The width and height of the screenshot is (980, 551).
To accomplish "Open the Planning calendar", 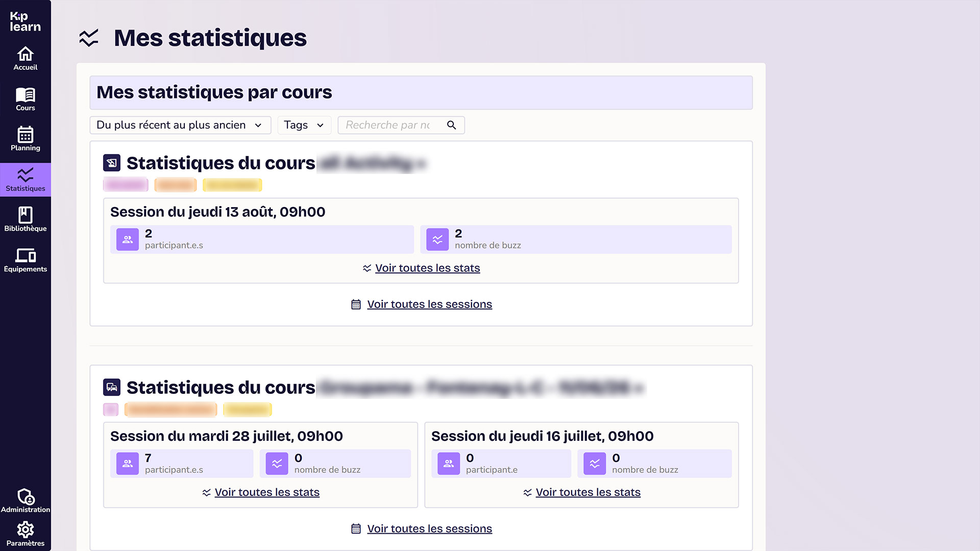I will click(26, 139).
